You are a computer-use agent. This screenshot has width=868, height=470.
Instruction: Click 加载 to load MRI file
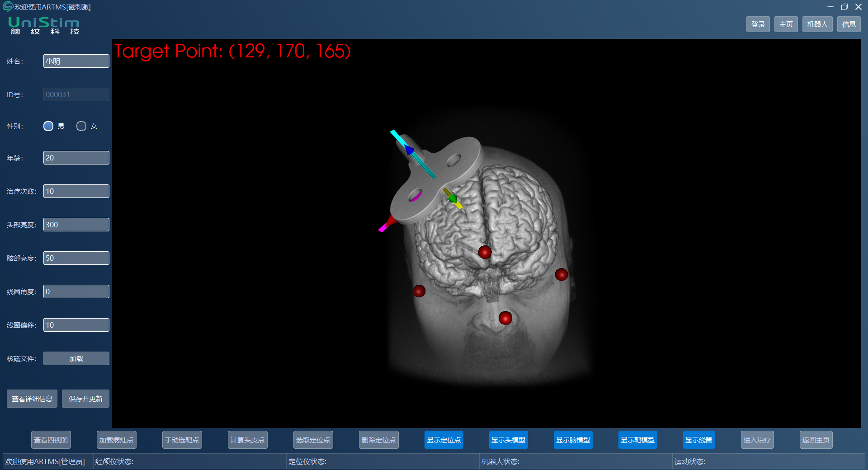click(x=76, y=358)
